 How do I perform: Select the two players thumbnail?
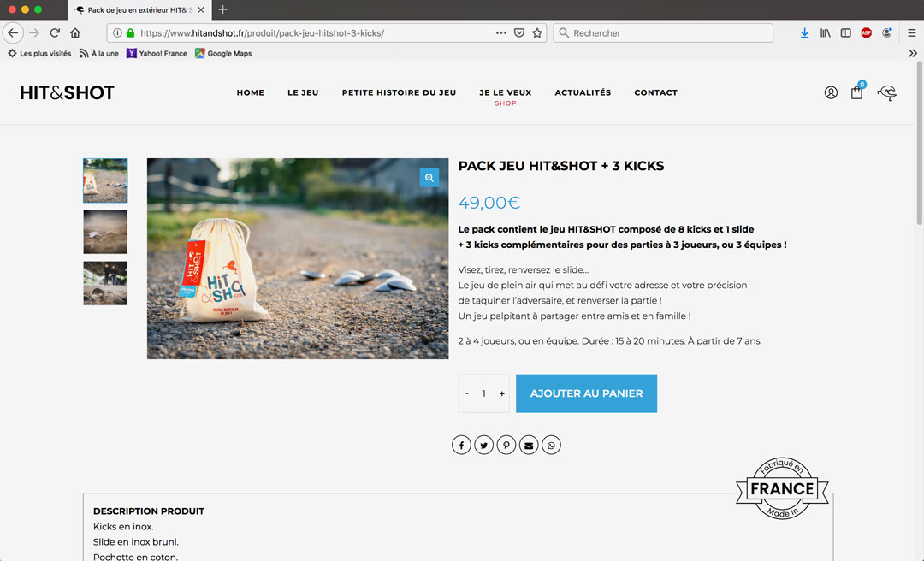tap(105, 283)
